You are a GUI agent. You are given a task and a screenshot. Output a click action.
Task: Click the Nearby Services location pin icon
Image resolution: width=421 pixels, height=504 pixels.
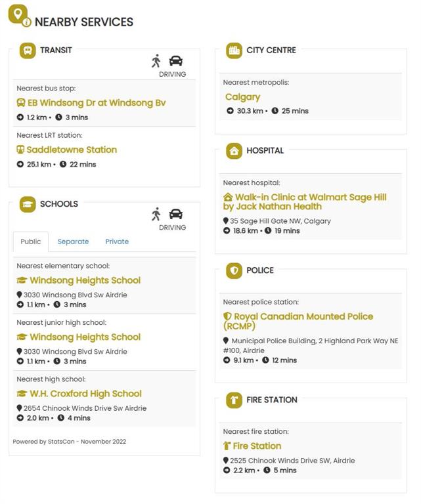coord(18,14)
